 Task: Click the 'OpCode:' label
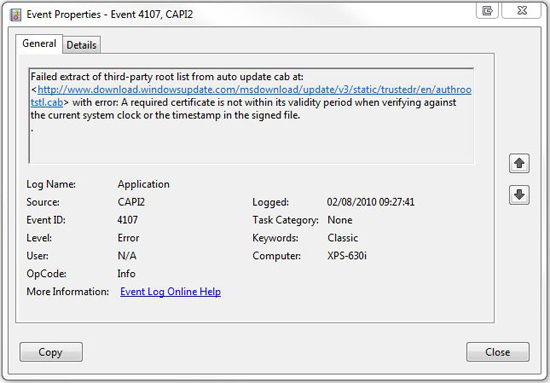pos(46,274)
